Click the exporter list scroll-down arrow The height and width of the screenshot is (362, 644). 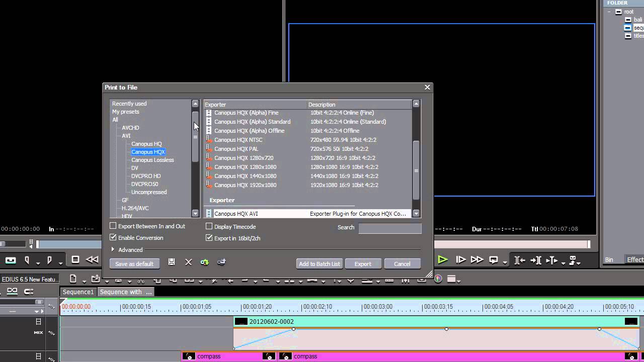[x=416, y=214]
